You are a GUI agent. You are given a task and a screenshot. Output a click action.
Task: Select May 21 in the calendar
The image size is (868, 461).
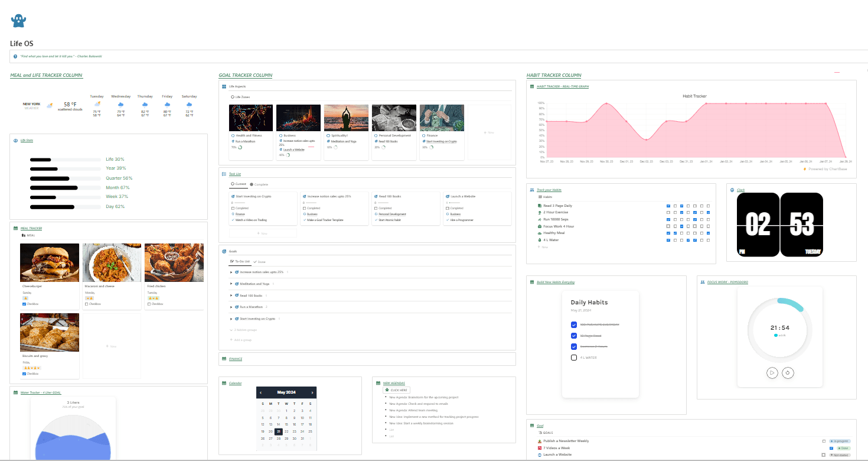coord(279,431)
